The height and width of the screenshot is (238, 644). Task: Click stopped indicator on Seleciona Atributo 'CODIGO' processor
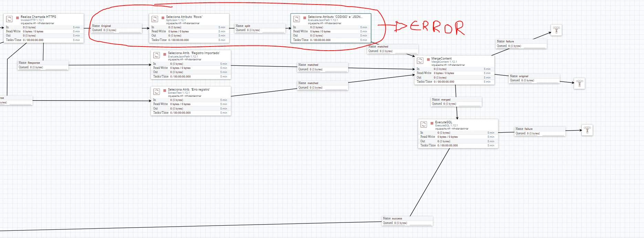point(305,17)
